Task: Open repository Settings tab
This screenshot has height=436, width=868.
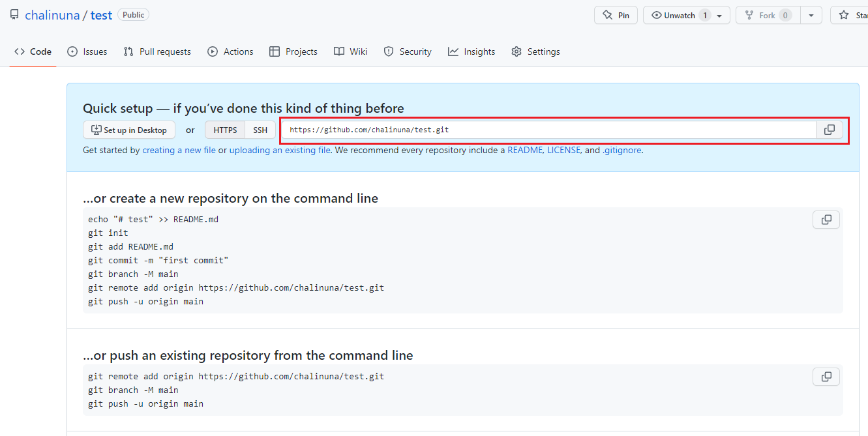Action: click(535, 51)
